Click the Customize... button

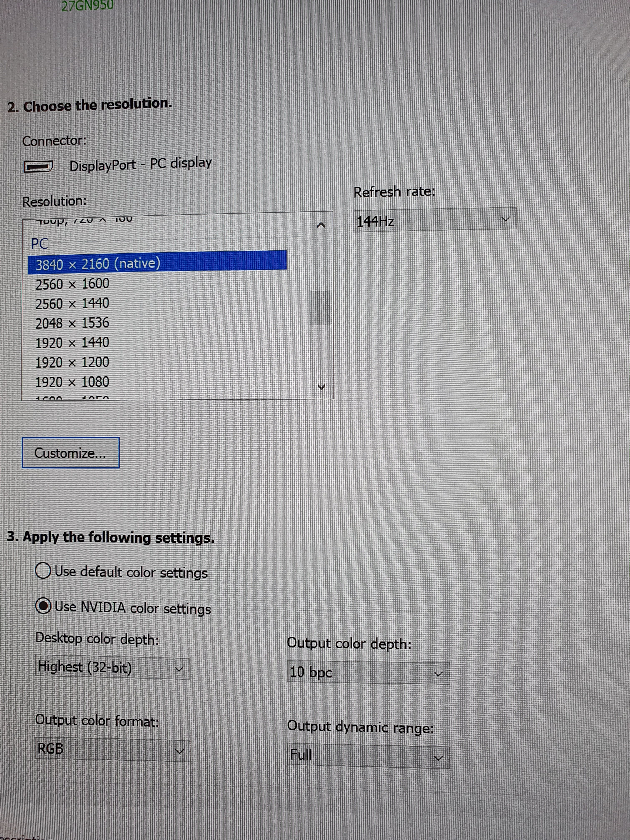(71, 453)
